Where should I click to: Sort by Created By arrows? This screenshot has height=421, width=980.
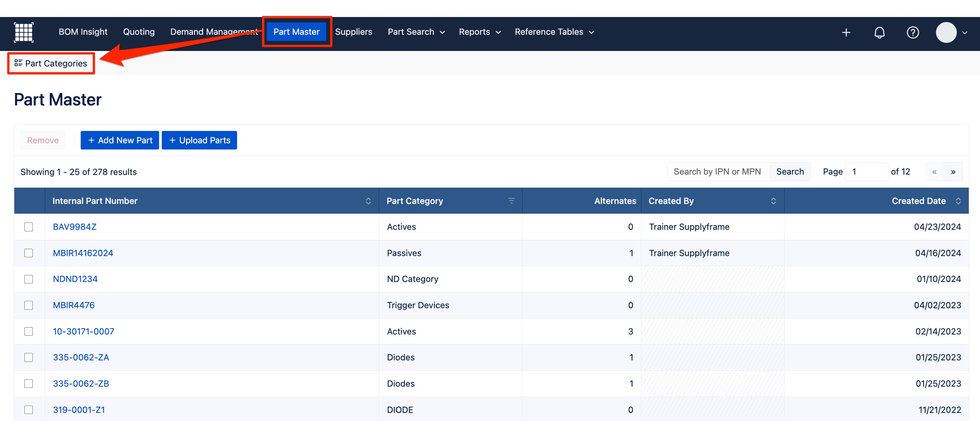[x=773, y=201]
